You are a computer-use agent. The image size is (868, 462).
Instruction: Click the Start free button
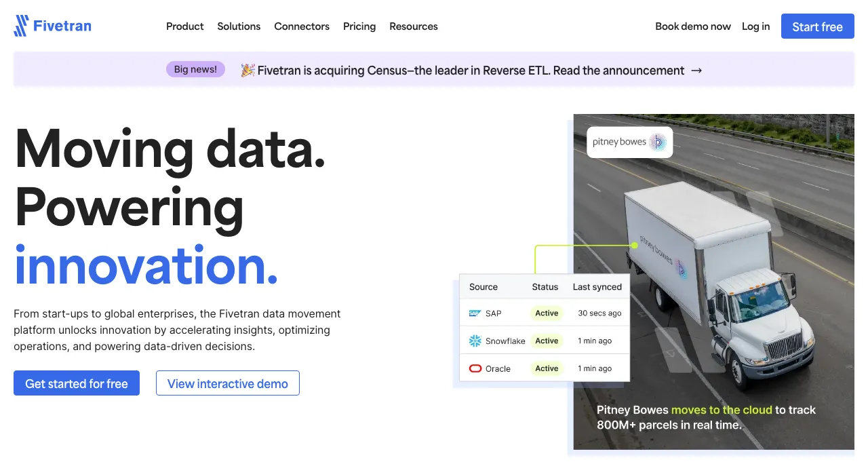(x=817, y=26)
